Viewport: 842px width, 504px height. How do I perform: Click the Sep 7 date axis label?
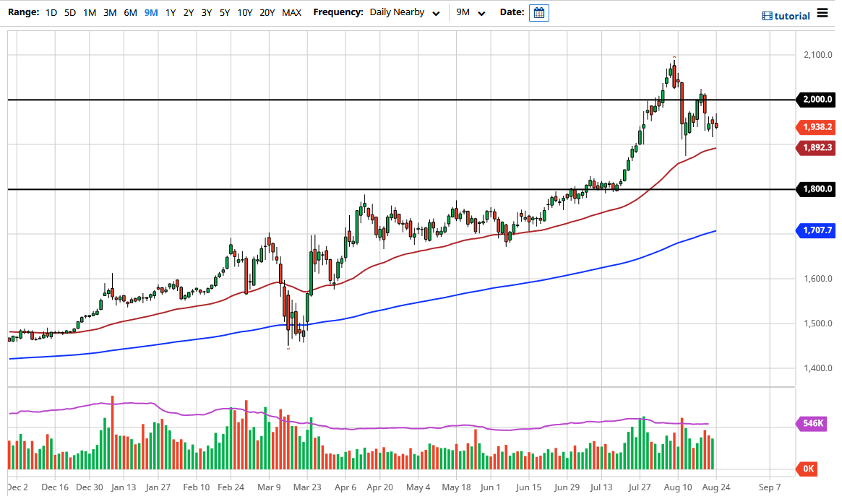tap(770, 487)
